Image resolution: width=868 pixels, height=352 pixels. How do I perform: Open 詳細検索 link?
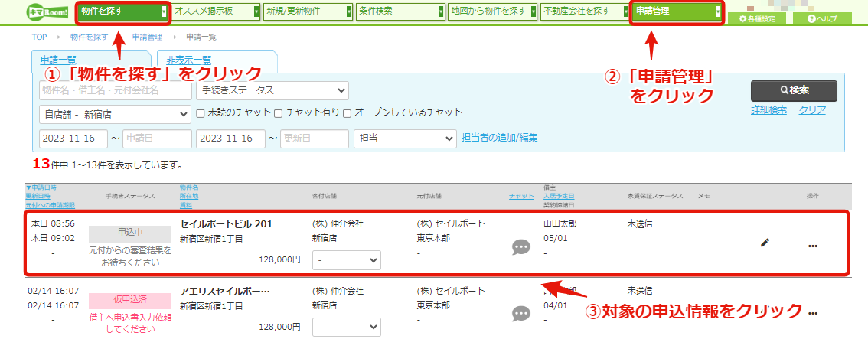pyautogui.click(x=769, y=109)
